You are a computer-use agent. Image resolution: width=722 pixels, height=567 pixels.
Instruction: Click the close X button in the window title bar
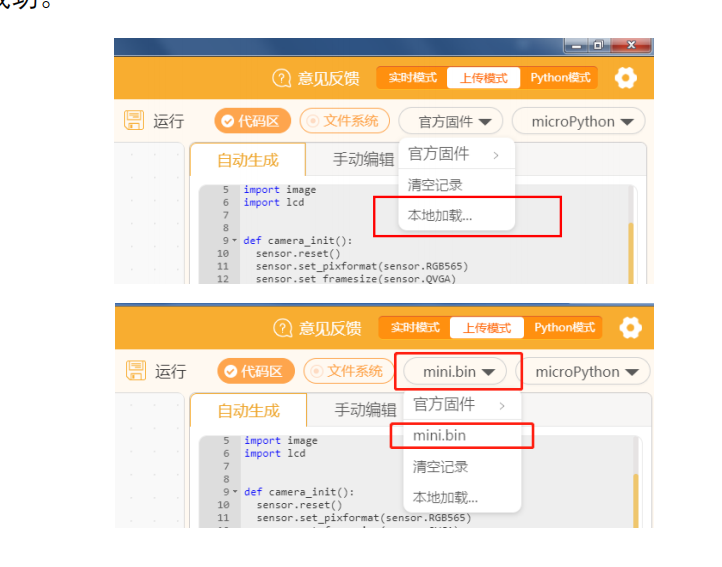[x=631, y=45]
